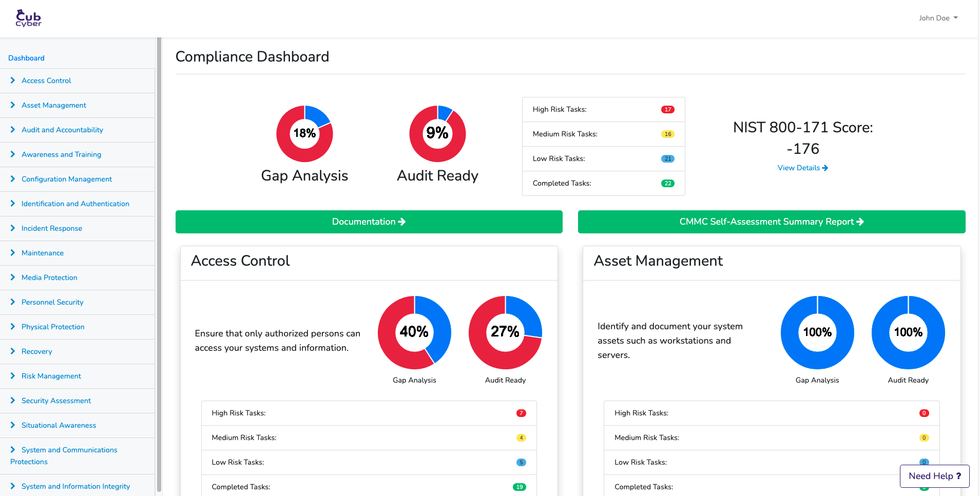Expand the Incident Response chevron arrow
The height and width of the screenshot is (496, 980).
pos(13,228)
